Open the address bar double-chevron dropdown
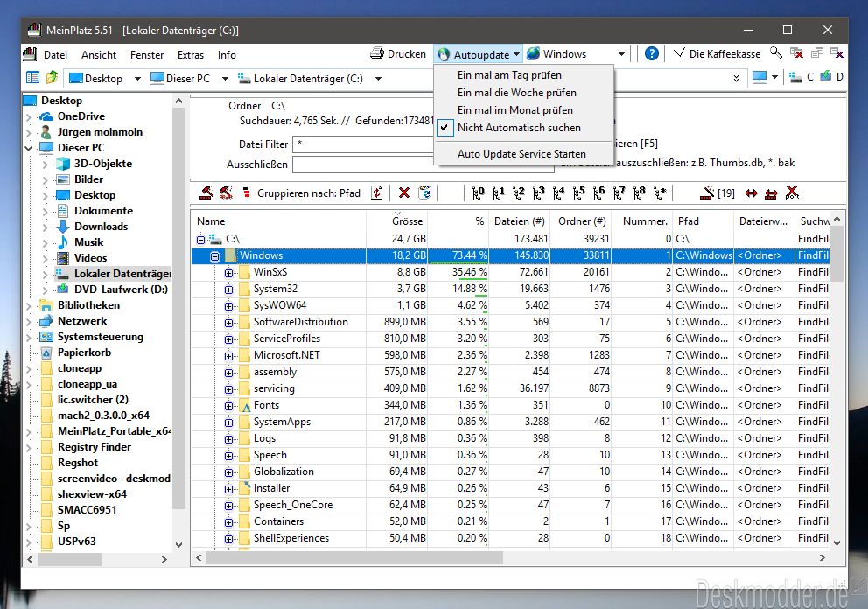Viewport: 868px width, 609px height. [736, 78]
